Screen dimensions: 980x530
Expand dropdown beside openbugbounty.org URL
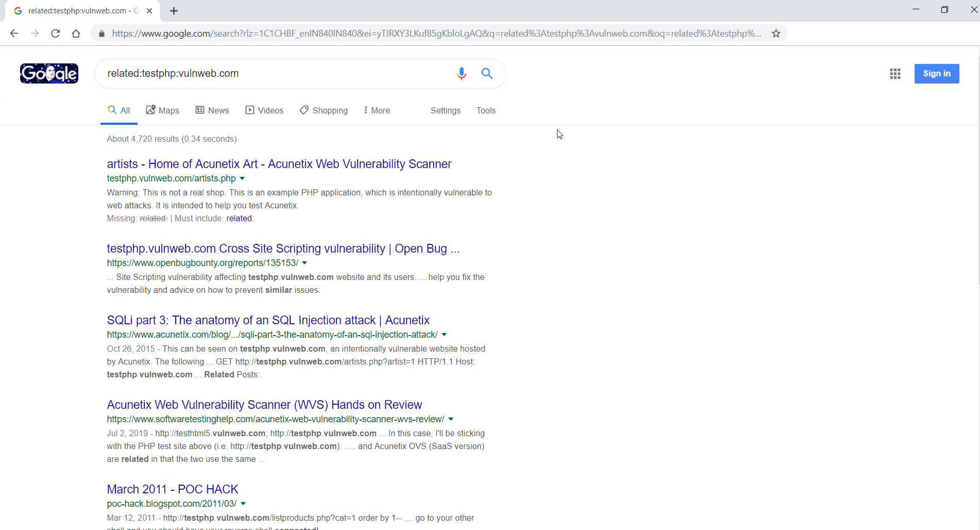pyautogui.click(x=305, y=263)
